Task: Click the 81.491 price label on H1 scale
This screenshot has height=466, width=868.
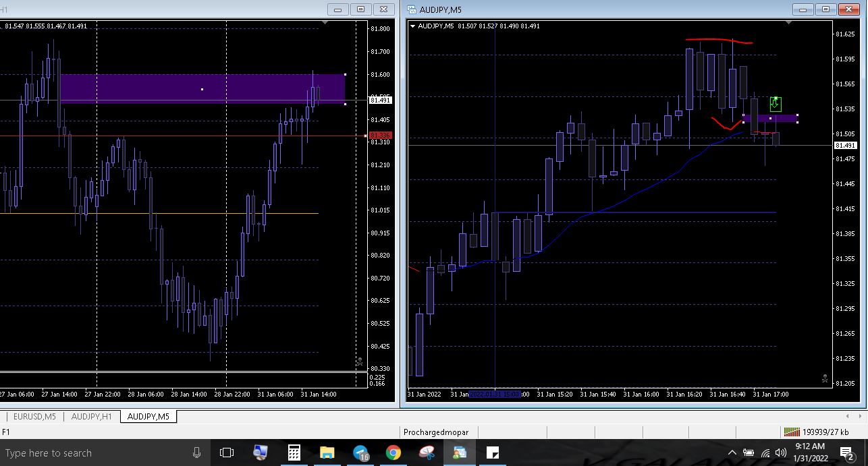Action: [x=381, y=100]
